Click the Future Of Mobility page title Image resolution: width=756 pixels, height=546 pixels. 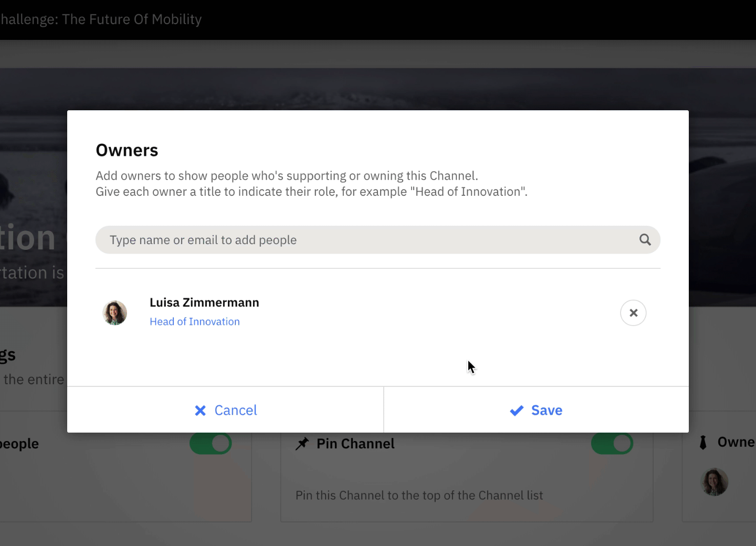point(101,19)
